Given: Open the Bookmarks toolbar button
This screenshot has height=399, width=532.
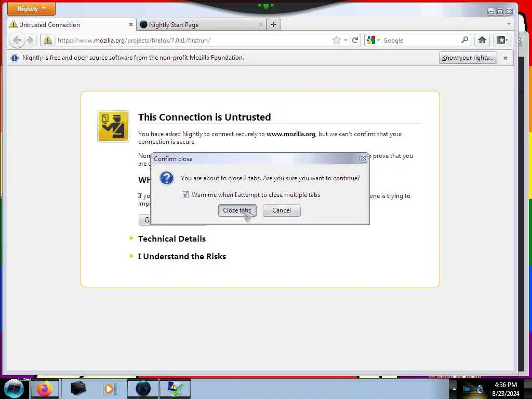Looking at the screenshot, I should 502,41.
